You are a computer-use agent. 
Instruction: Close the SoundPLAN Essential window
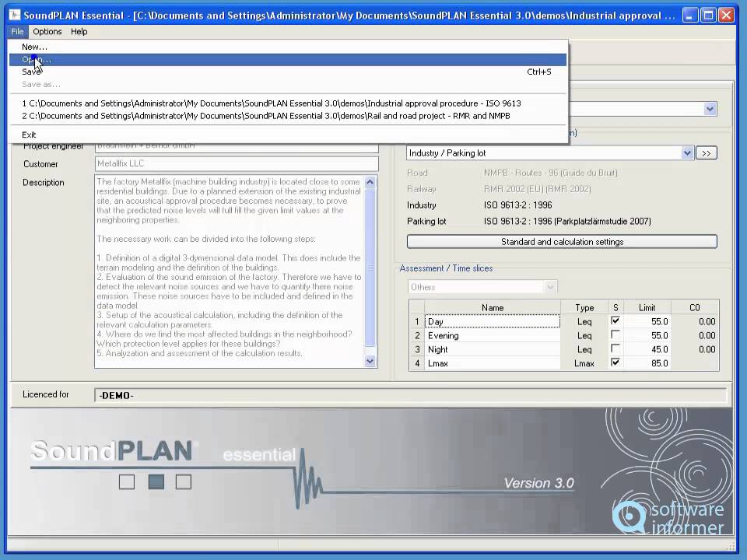click(x=726, y=16)
